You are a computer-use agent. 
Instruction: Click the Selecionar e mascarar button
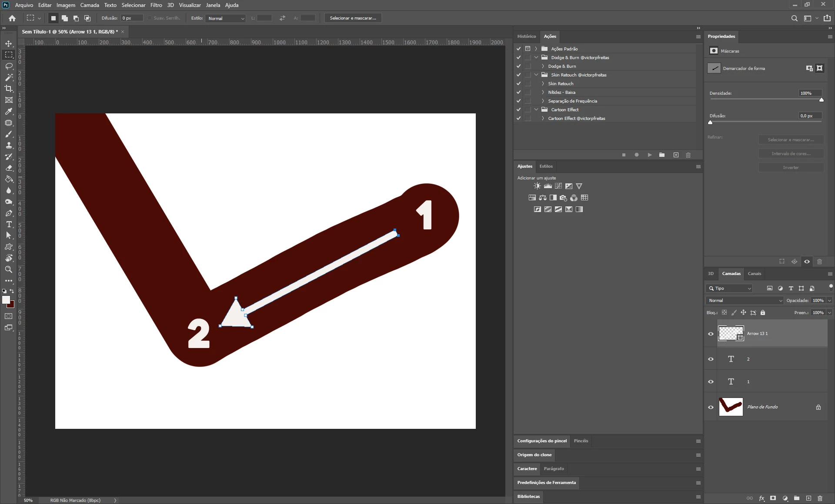click(353, 18)
